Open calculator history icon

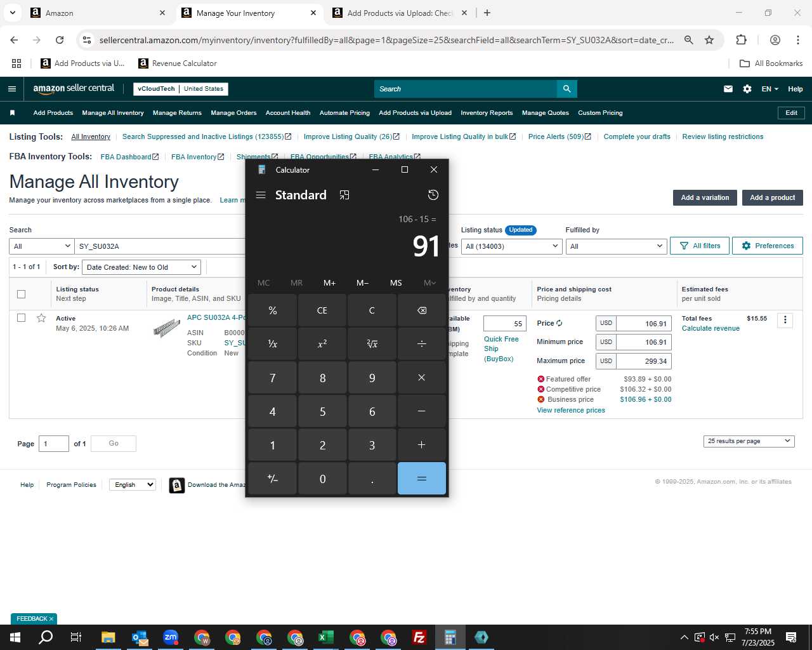pyautogui.click(x=433, y=195)
